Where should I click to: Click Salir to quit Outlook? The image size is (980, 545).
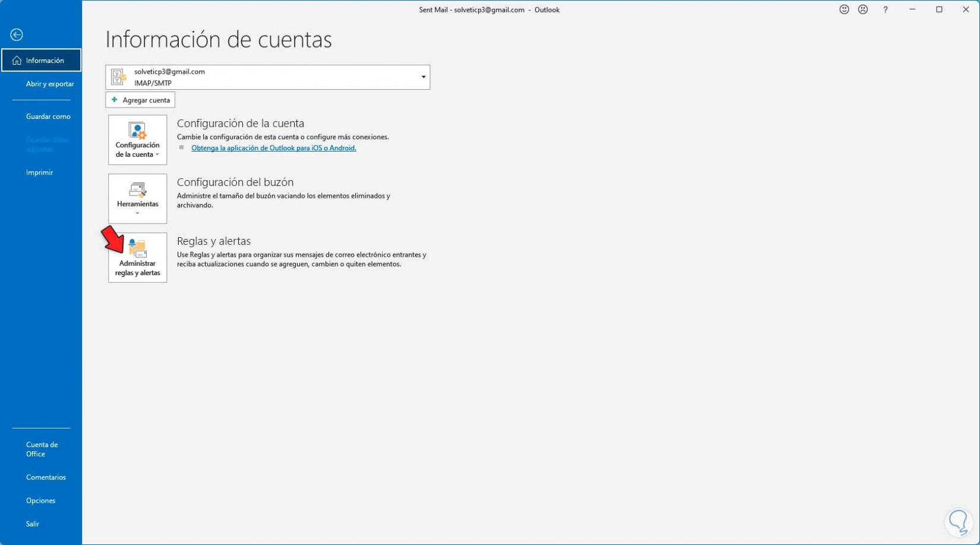[33, 524]
